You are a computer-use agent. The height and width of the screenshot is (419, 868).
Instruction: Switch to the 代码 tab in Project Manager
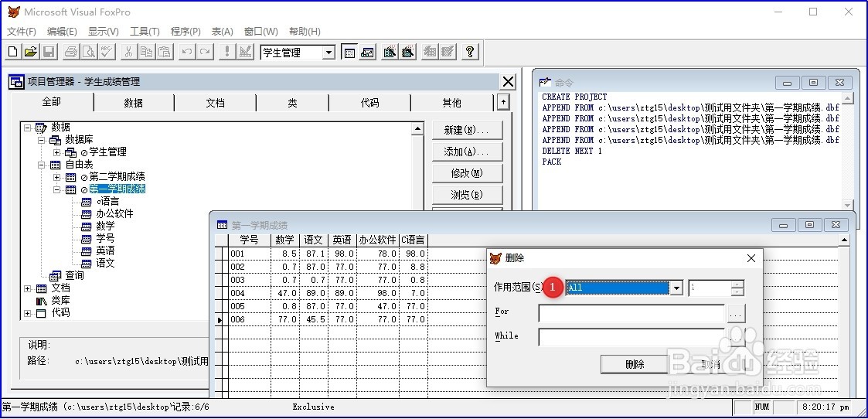pos(369,103)
